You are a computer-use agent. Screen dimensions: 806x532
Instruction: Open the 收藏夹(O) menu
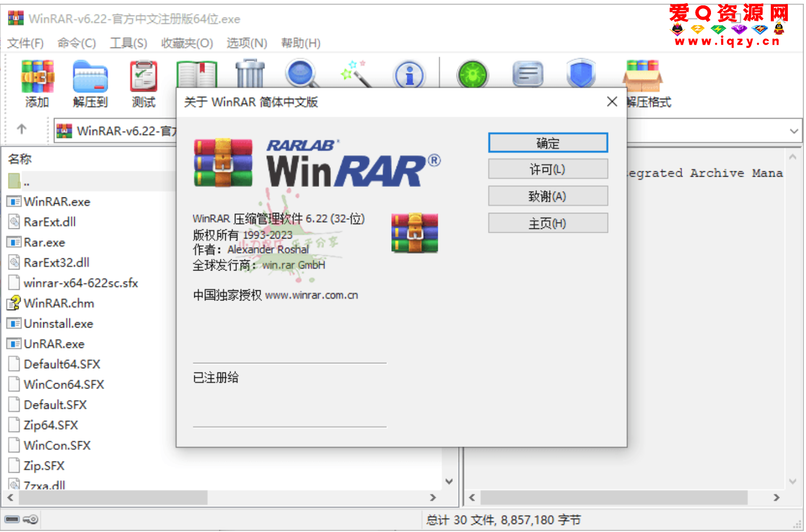(187, 43)
